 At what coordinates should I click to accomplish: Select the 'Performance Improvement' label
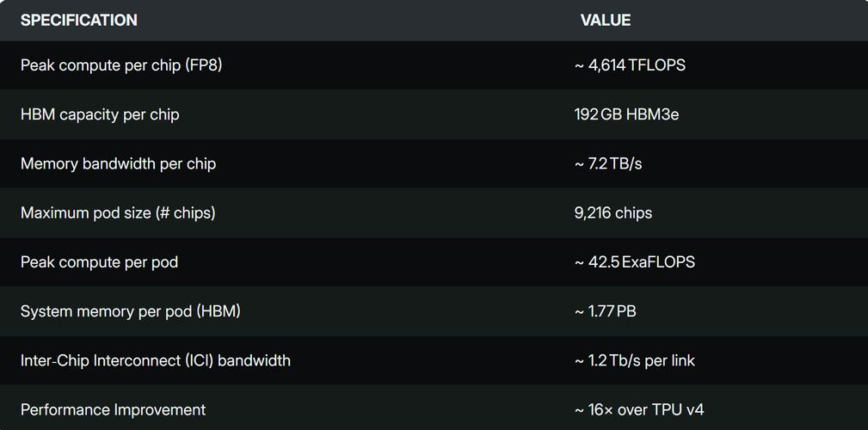coord(113,409)
